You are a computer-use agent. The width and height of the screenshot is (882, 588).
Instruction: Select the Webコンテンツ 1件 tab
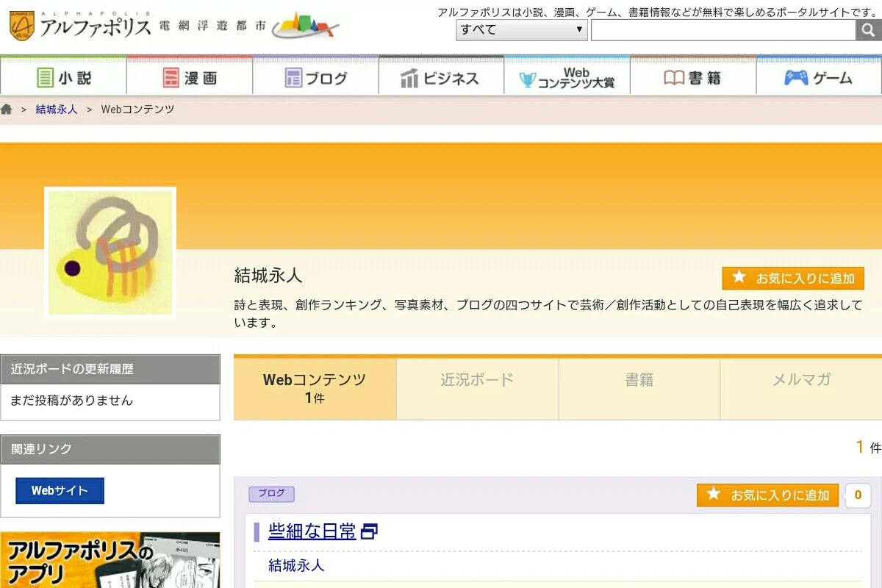315,388
